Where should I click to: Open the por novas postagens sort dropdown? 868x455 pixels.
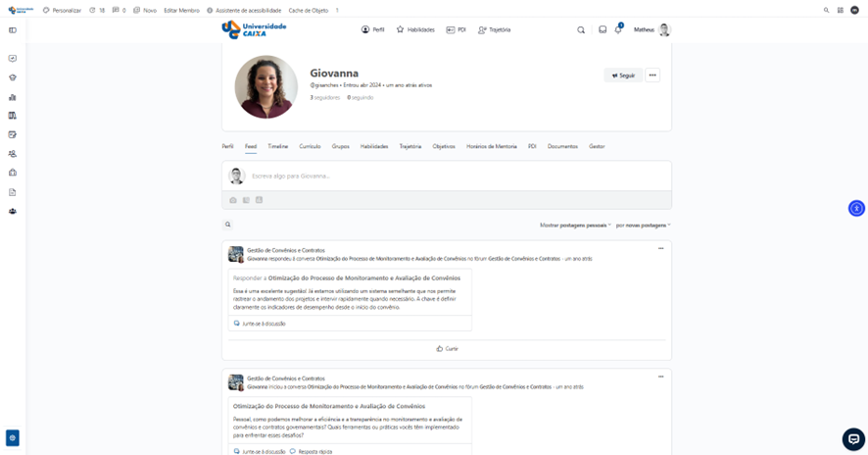coord(643,225)
